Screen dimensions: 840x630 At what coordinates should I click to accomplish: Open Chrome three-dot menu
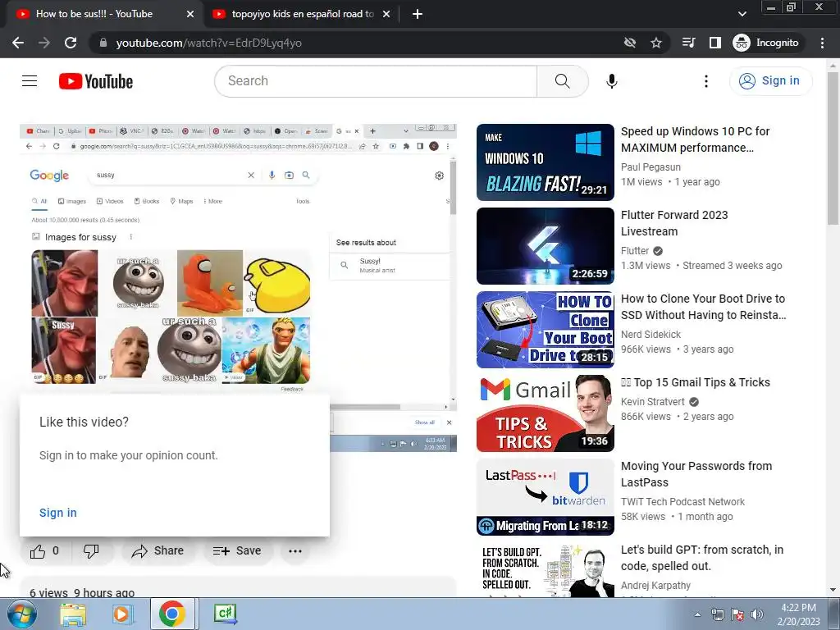822,43
